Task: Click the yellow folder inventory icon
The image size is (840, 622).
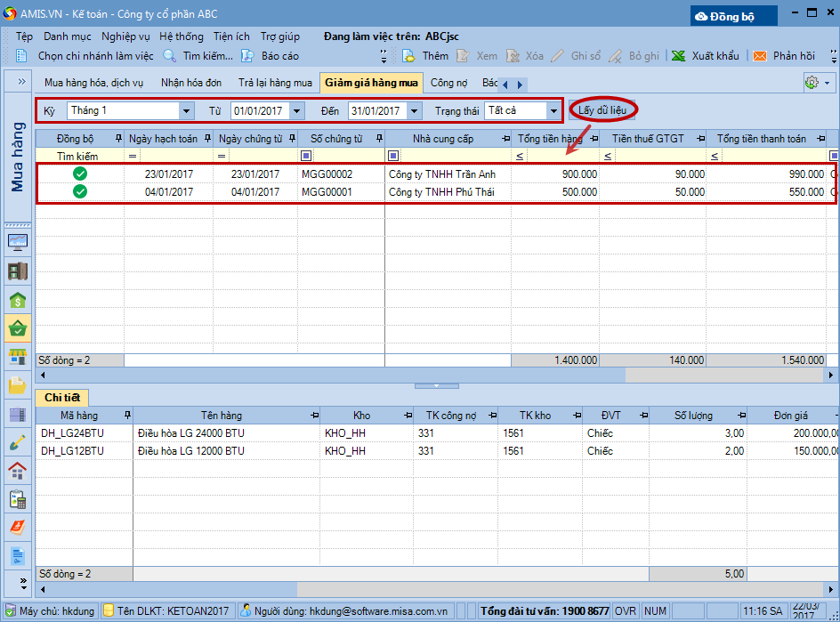Action: pyautogui.click(x=17, y=385)
